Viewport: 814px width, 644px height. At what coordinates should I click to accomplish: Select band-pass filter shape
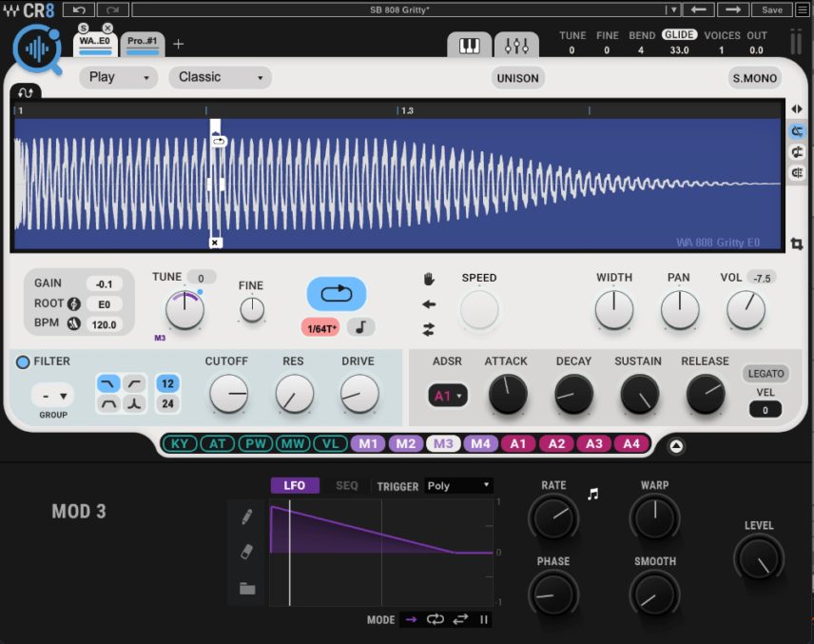108,403
